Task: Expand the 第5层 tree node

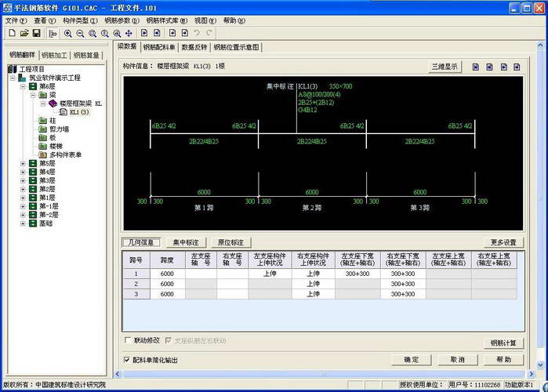Action: point(23,163)
